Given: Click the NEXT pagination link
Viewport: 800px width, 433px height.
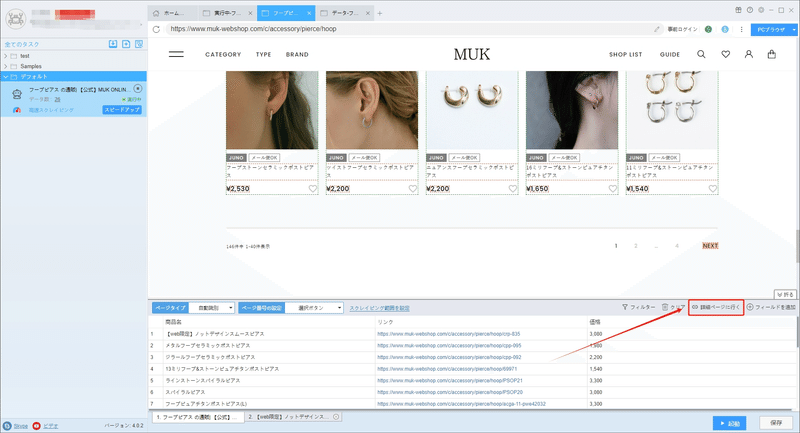Looking at the screenshot, I should pyautogui.click(x=710, y=246).
